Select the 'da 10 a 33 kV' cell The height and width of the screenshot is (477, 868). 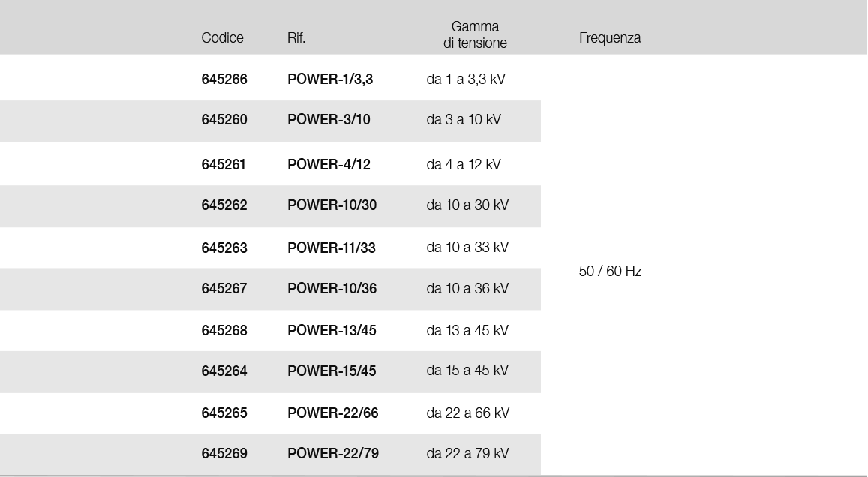coord(467,247)
